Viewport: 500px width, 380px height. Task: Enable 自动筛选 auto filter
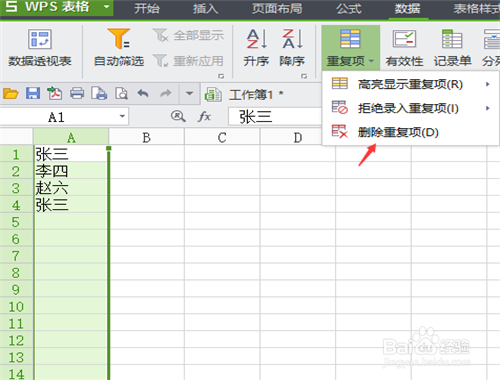[x=119, y=48]
